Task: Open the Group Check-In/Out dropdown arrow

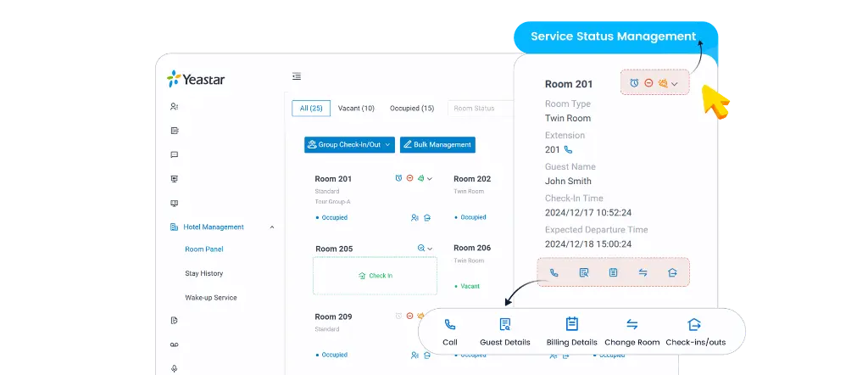Action: click(387, 144)
